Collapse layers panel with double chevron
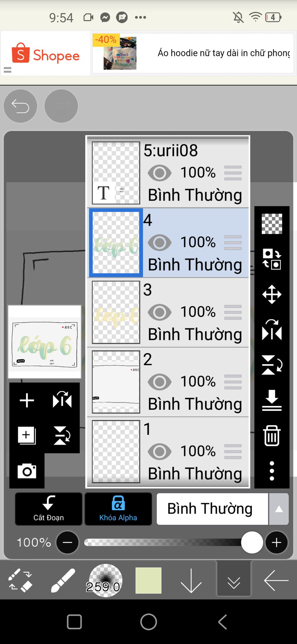Screen dimensions: 297x644 pyautogui.click(x=234, y=581)
